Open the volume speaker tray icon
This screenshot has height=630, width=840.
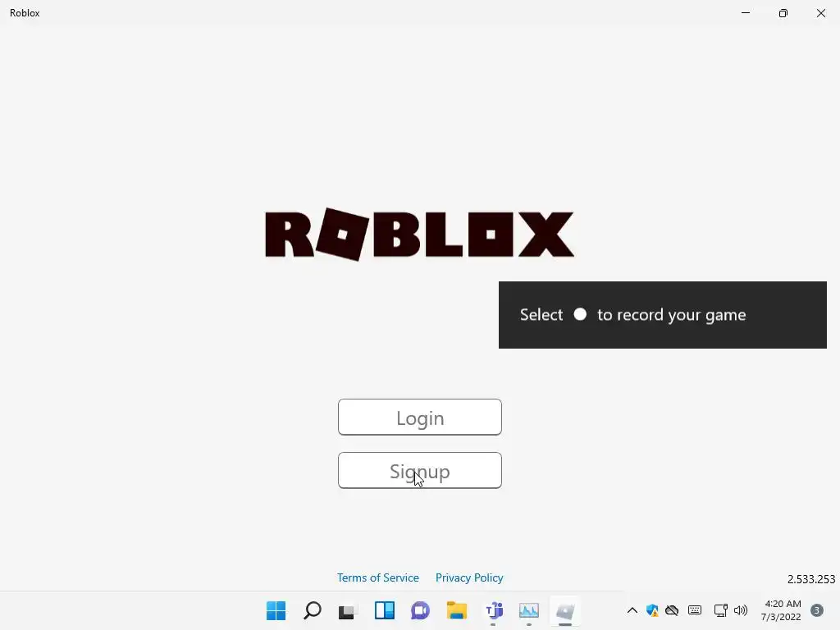coord(741,610)
